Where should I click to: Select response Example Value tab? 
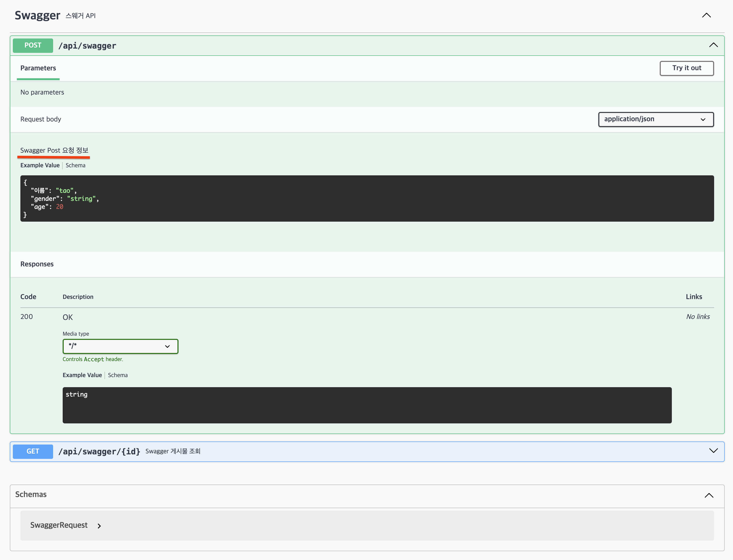click(82, 375)
